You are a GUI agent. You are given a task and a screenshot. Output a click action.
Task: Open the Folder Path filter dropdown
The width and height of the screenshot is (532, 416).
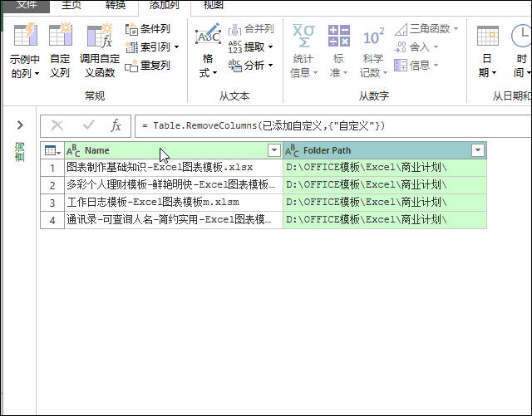coord(478,150)
